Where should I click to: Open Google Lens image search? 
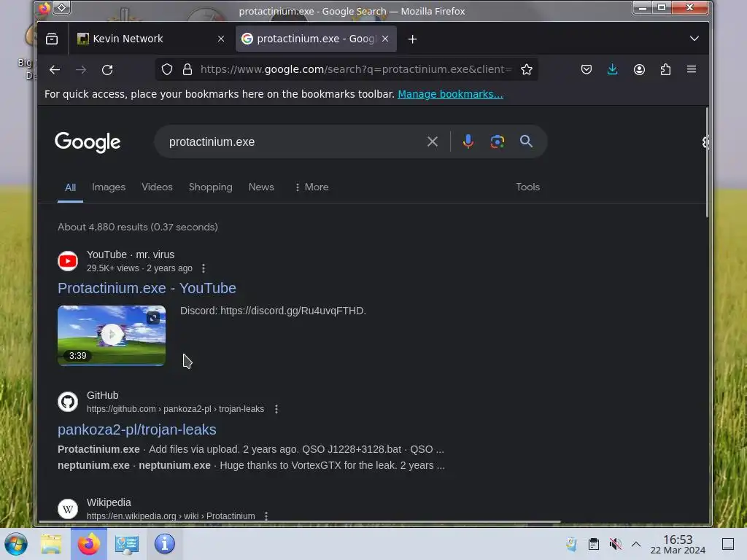coord(497,141)
